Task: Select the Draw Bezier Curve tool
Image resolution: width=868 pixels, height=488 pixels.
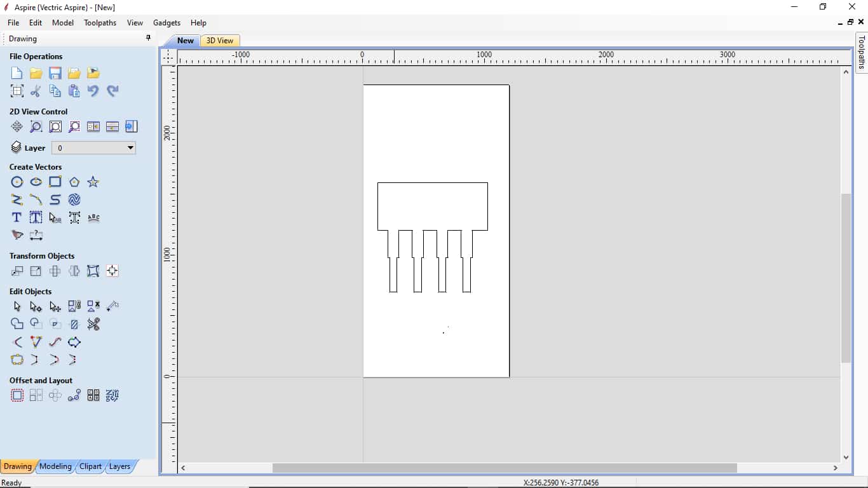Action: tap(55, 200)
